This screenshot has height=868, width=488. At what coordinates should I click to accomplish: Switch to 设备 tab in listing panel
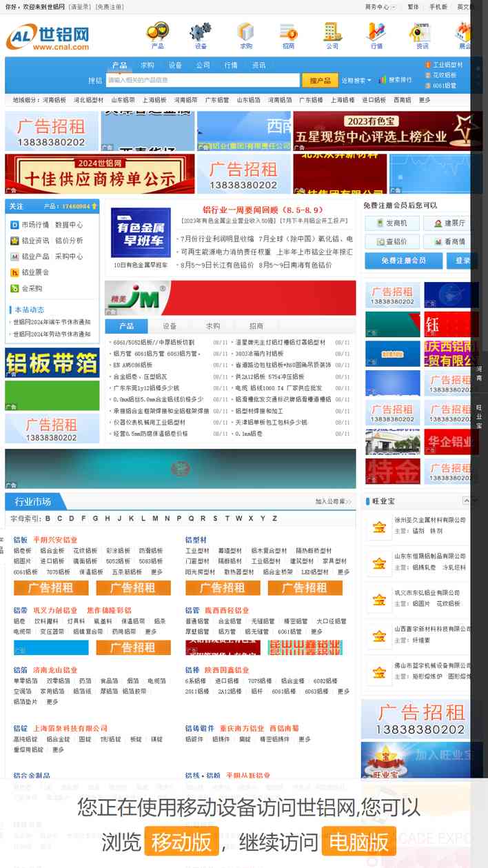coord(170,326)
